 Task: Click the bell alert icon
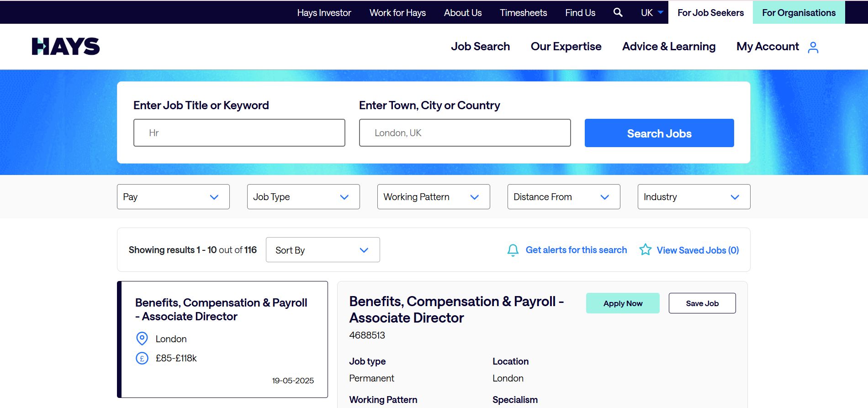click(x=513, y=250)
